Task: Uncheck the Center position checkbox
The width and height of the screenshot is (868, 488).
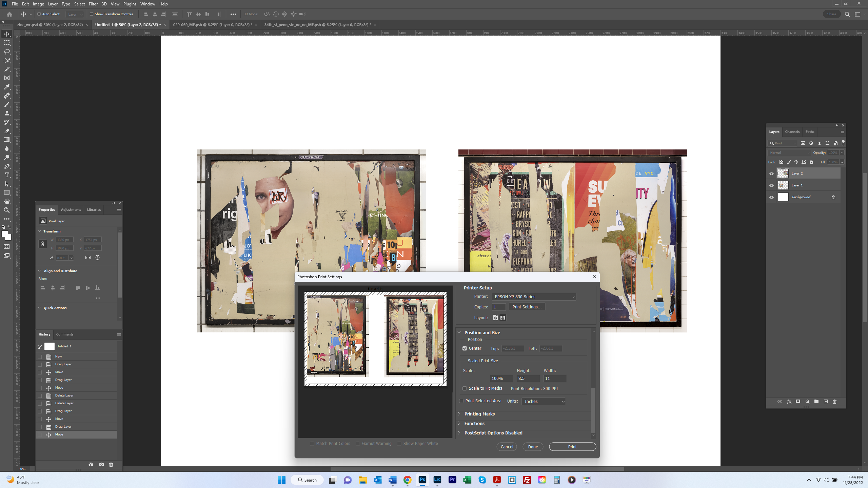Action: click(465, 348)
